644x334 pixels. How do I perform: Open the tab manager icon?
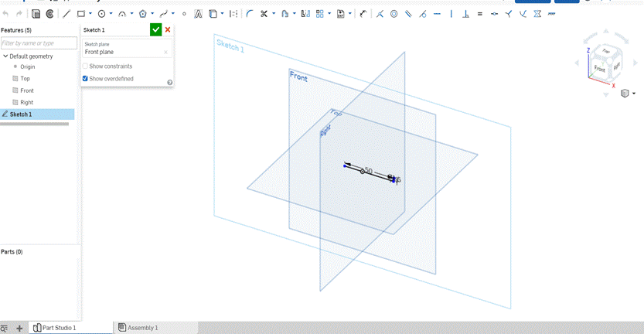tap(4, 328)
